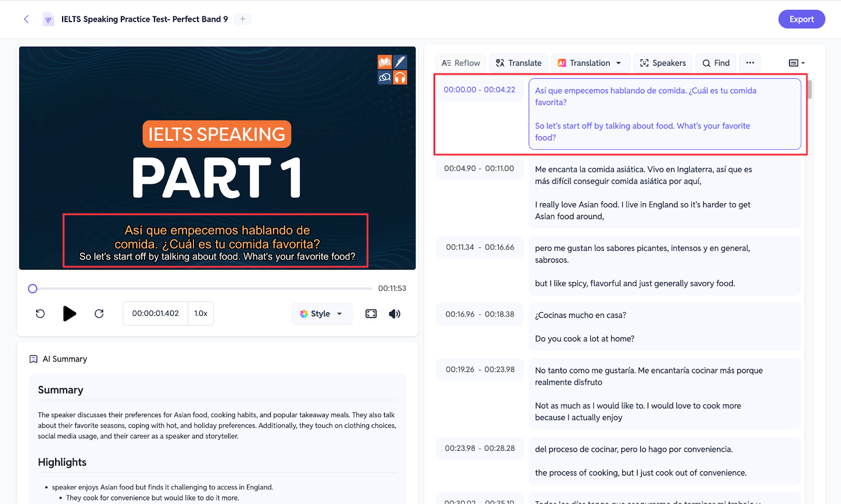Edit text '¿Cocinas mucho en casa?'
The width and height of the screenshot is (841, 504).
tap(580, 315)
